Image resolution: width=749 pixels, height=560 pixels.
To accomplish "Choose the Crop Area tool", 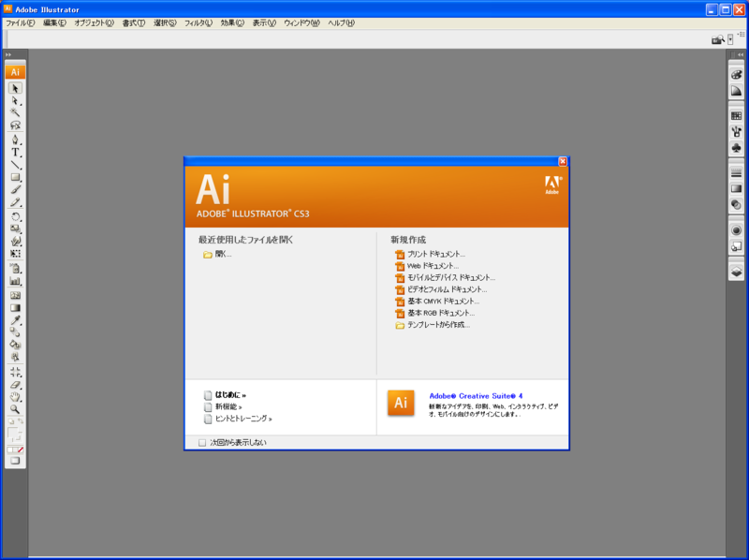I will pyautogui.click(x=15, y=372).
